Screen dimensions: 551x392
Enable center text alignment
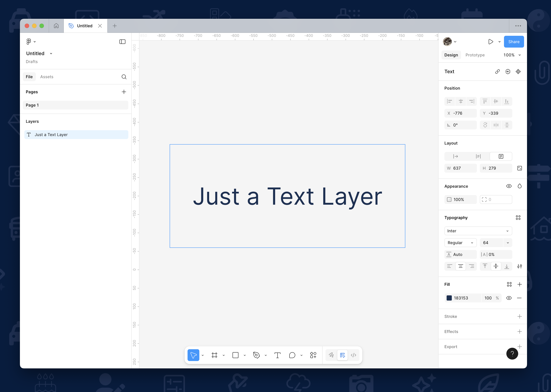461,266
